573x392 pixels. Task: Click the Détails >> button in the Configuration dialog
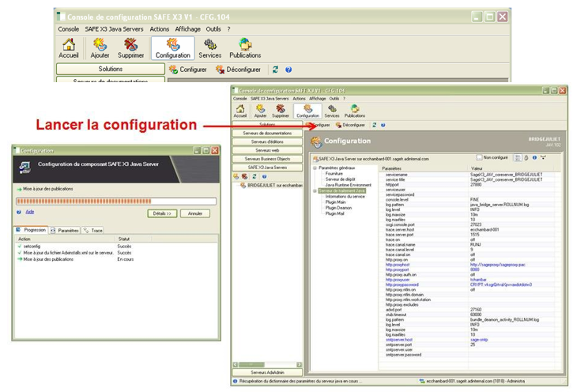pyautogui.click(x=162, y=213)
